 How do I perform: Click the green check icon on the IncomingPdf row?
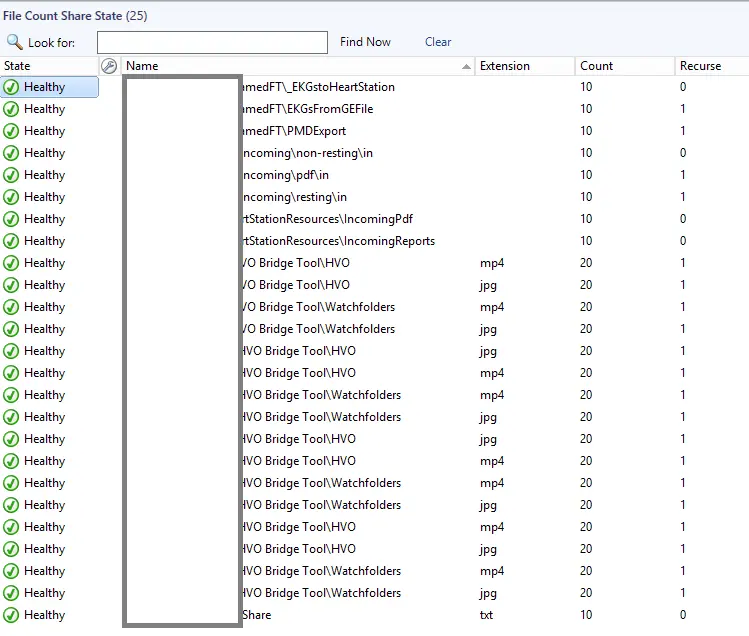coord(11,219)
